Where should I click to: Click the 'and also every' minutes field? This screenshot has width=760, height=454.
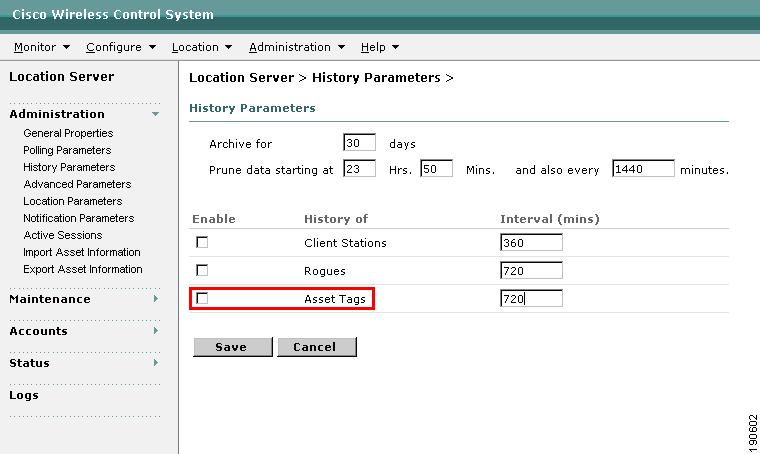click(643, 169)
